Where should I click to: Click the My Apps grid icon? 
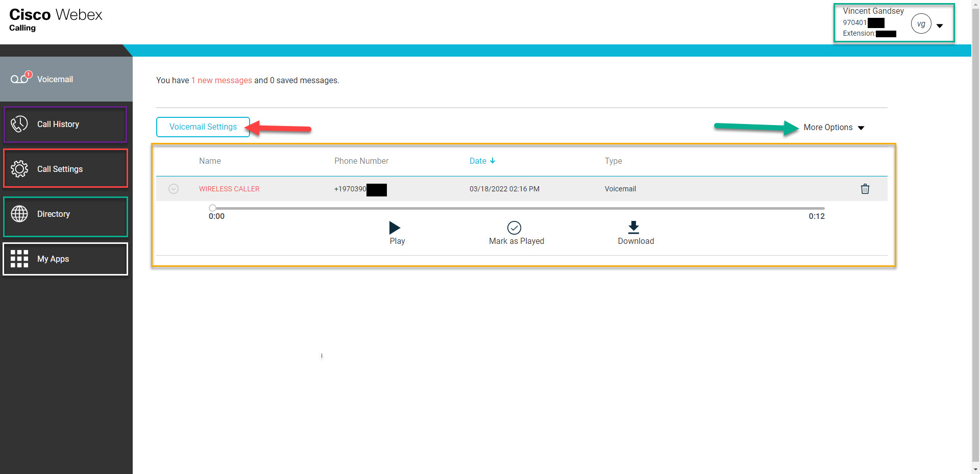[x=19, y=259]
